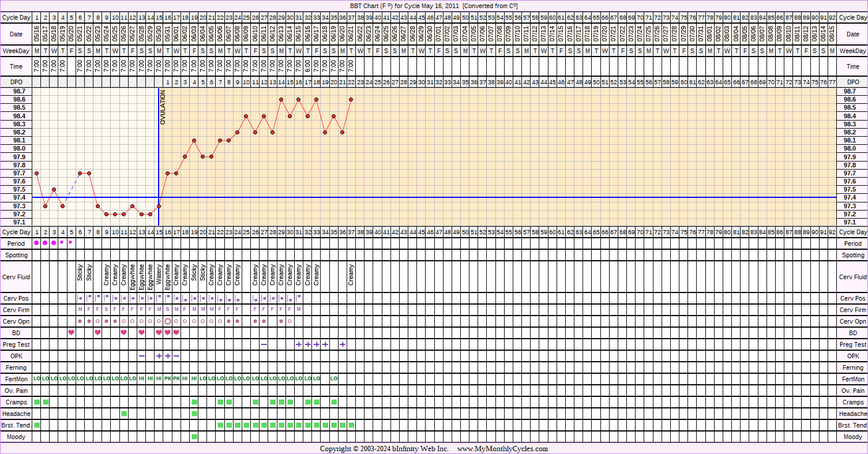Click the Period dot on cycle day 1
This screenshot has height=454, width=868.
(36, 243)
